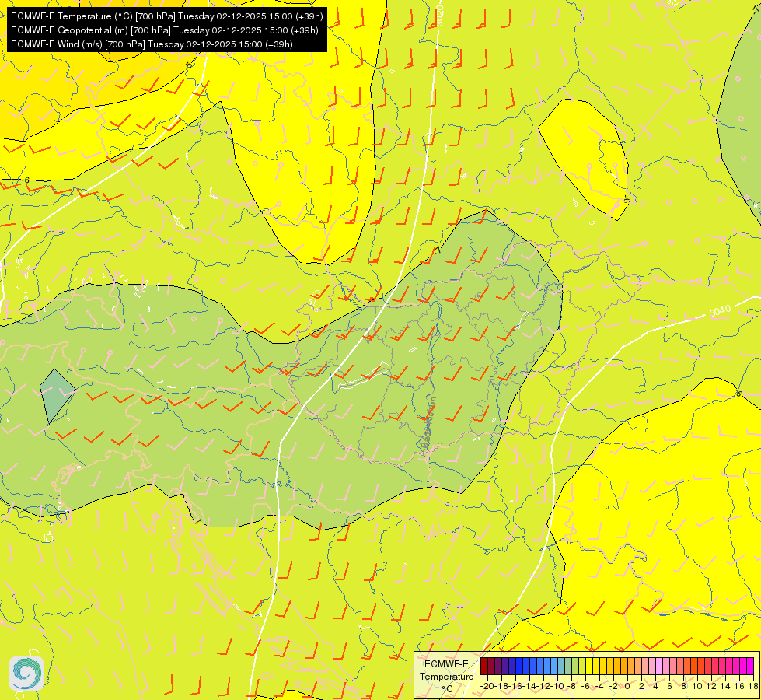
Task: Click the legend title ECMWF-E Temperature °C
Action: pyautogui.click(x=447, y=676)
